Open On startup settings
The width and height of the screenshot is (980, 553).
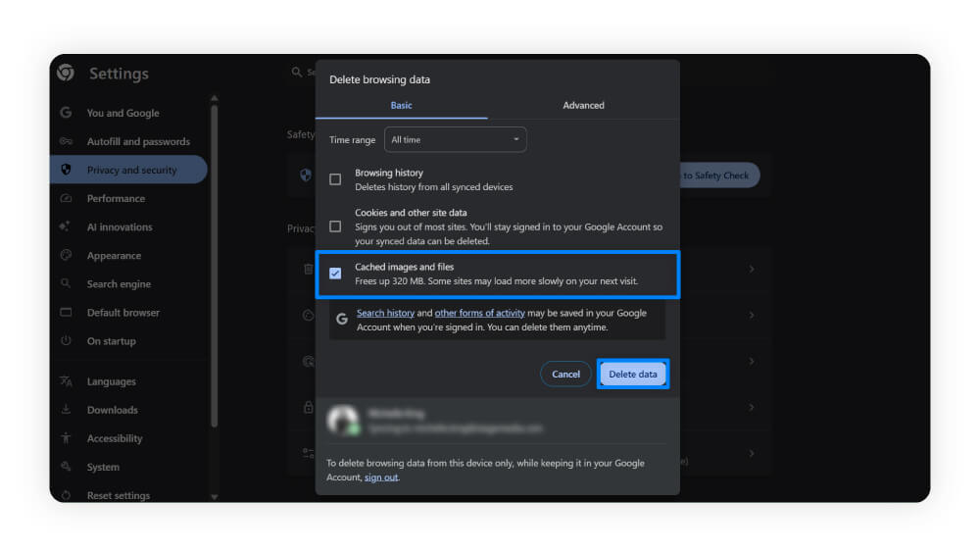[x=112, y=341]
